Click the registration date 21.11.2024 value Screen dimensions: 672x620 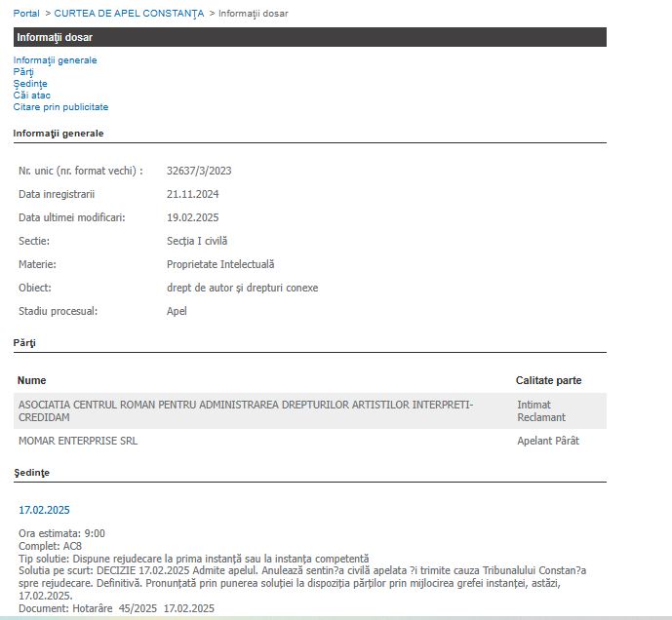tap(192, 194)
